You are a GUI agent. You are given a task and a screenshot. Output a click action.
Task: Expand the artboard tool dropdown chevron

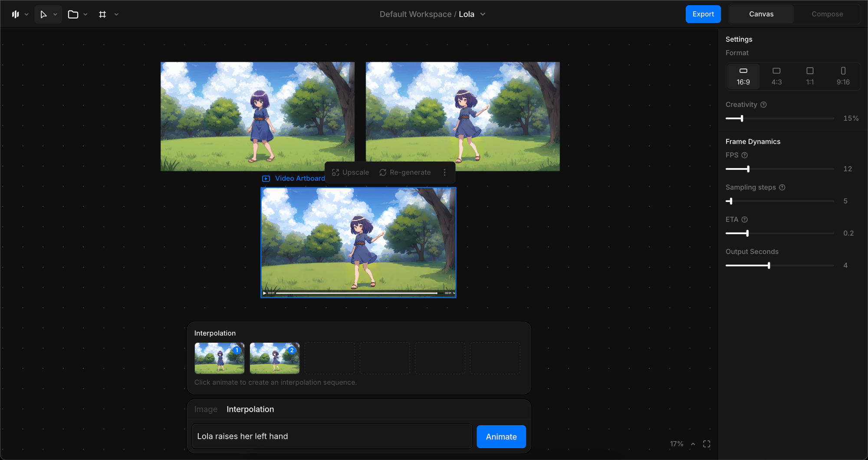116,14
